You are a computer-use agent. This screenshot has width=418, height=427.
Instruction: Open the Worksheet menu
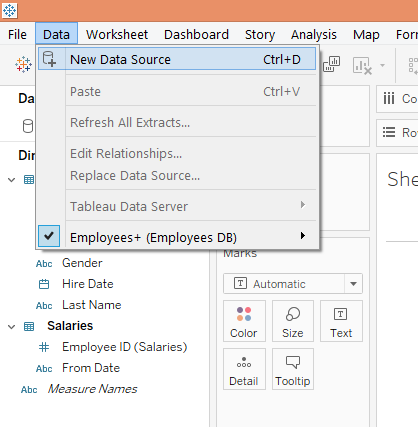pos(117,34)
